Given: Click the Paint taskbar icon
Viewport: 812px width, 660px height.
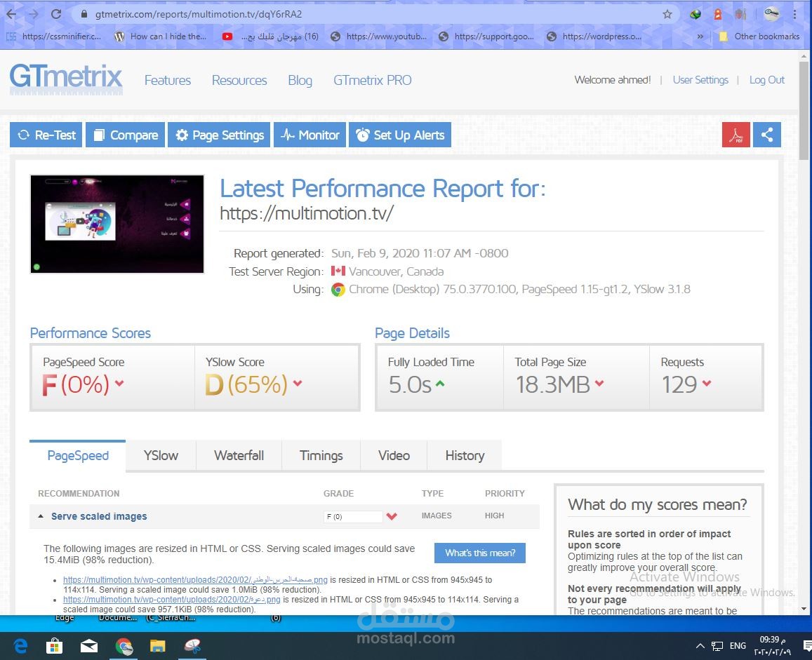Looking at the screenshot, I should [192, 645].
